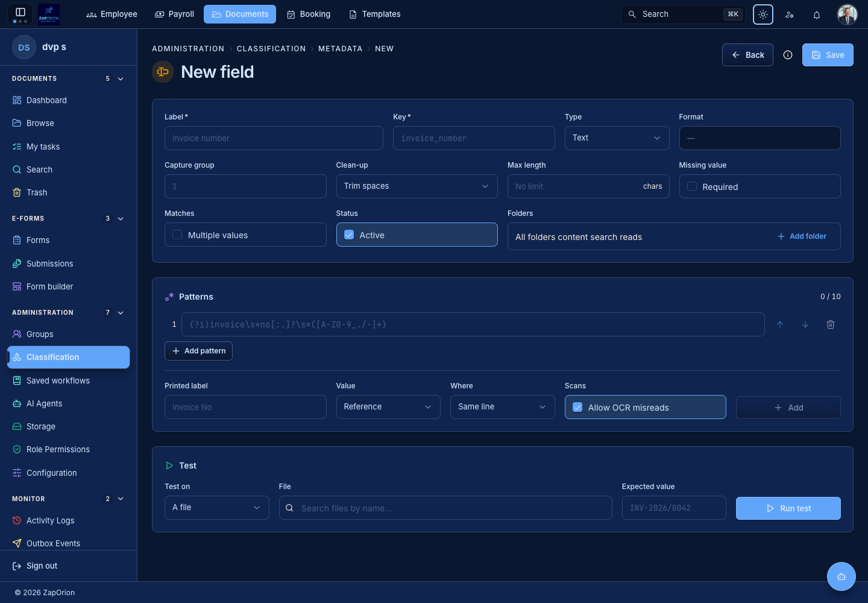Image resolution: width=868 pixels, height=603 pixels.
Task: Uncheck the Active status checkbox
Action: click(349, 235)
